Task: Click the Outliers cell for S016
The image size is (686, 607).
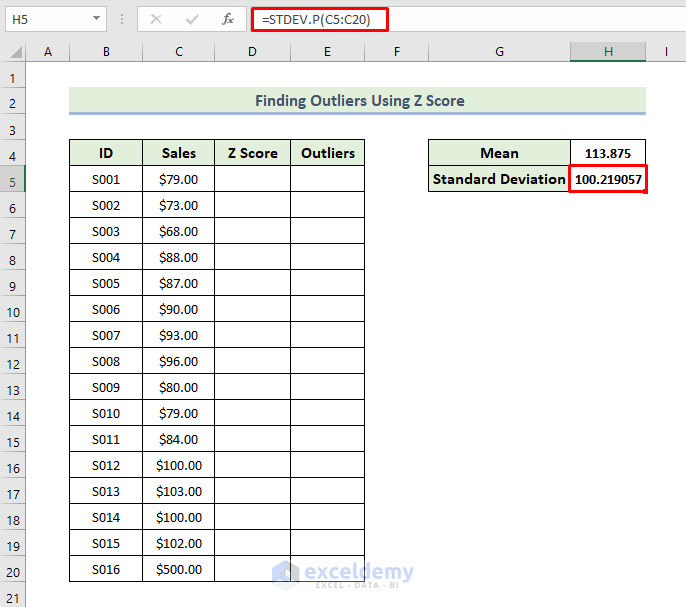Action: 327,569
